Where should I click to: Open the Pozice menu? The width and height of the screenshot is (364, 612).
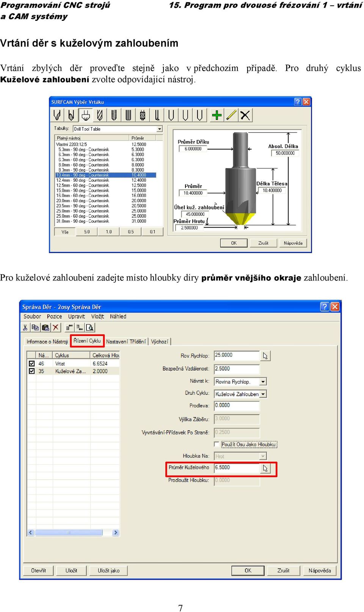(54, 316)
